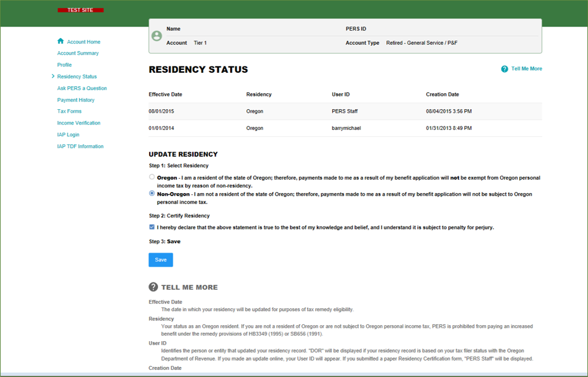Click Oregon in the 08/01/2015 row

coord(255,112)
